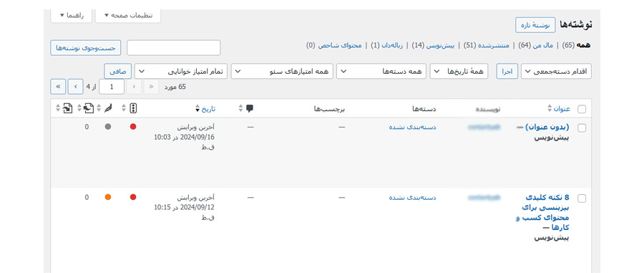Open دسته‌بندی نشده in 8 نکته row
This screenshot has height=273, width=644.
coord(412,198)
